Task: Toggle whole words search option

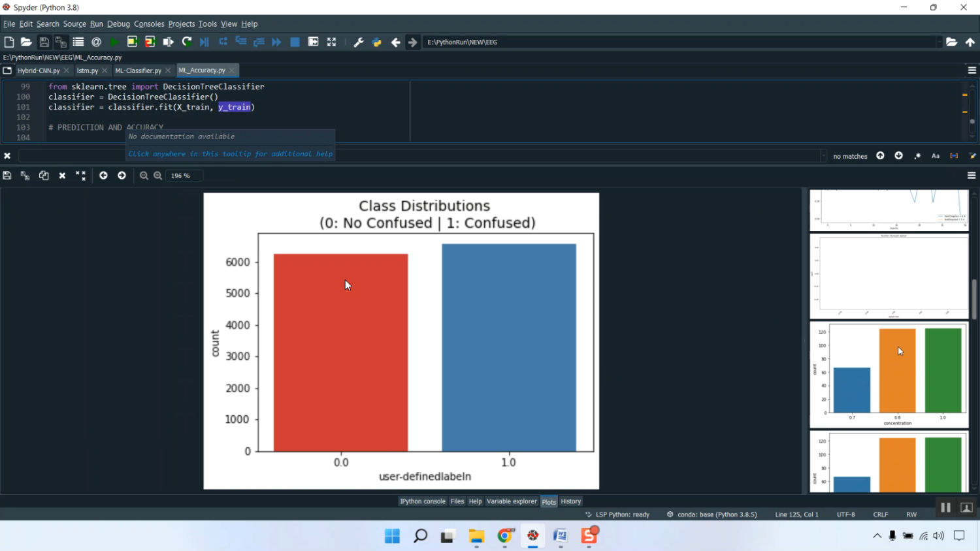Action: coord(954,156)
